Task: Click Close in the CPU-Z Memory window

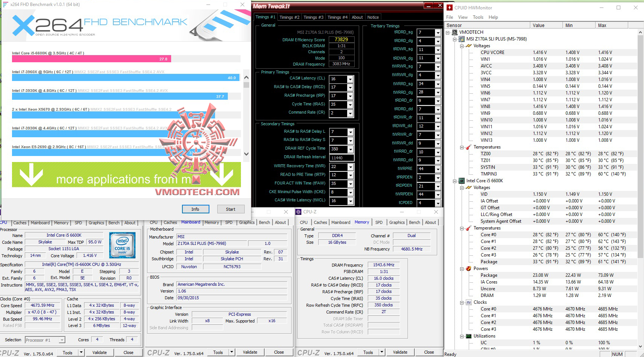Action: 429,352
